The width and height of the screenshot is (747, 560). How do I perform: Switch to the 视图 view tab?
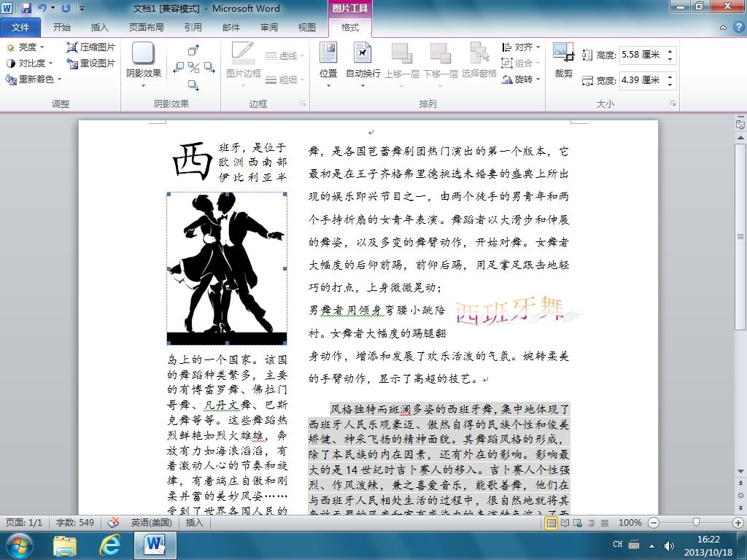click(x=307, y=28)
